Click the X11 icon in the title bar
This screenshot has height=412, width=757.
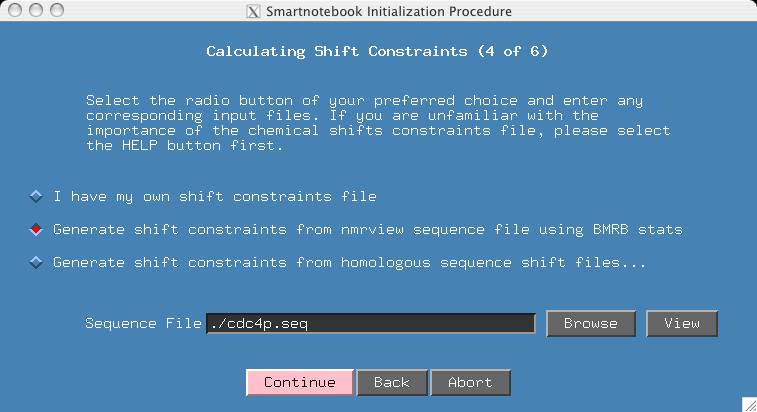point(252,11)
